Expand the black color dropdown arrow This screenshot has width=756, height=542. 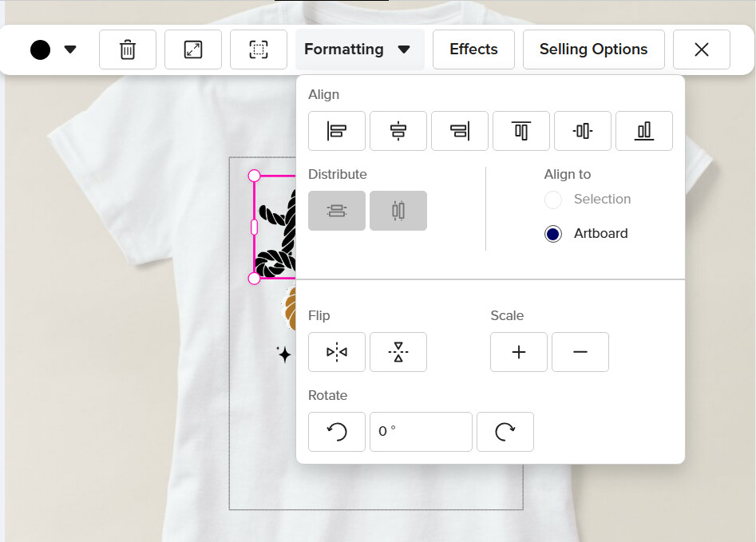tap(70, 49)
